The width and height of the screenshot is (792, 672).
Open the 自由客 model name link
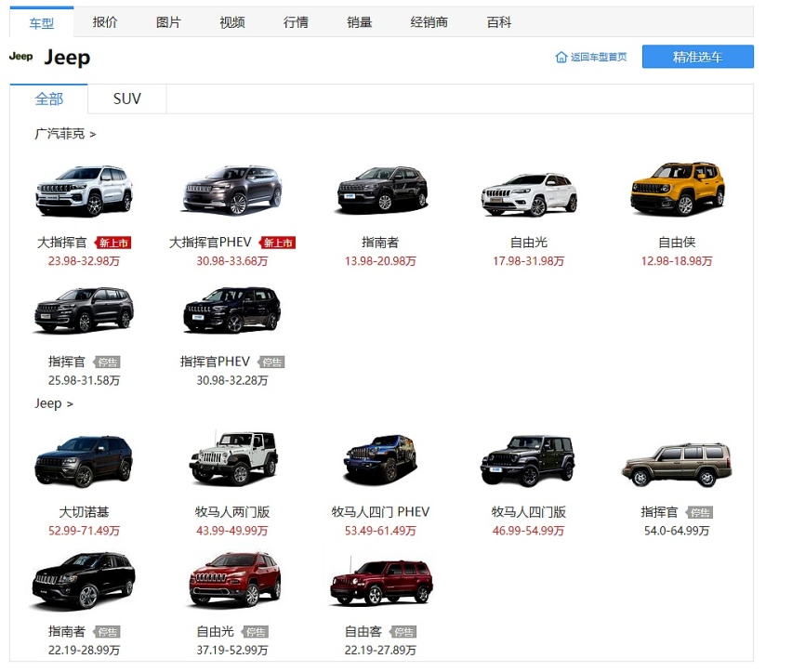pos(363,631)
